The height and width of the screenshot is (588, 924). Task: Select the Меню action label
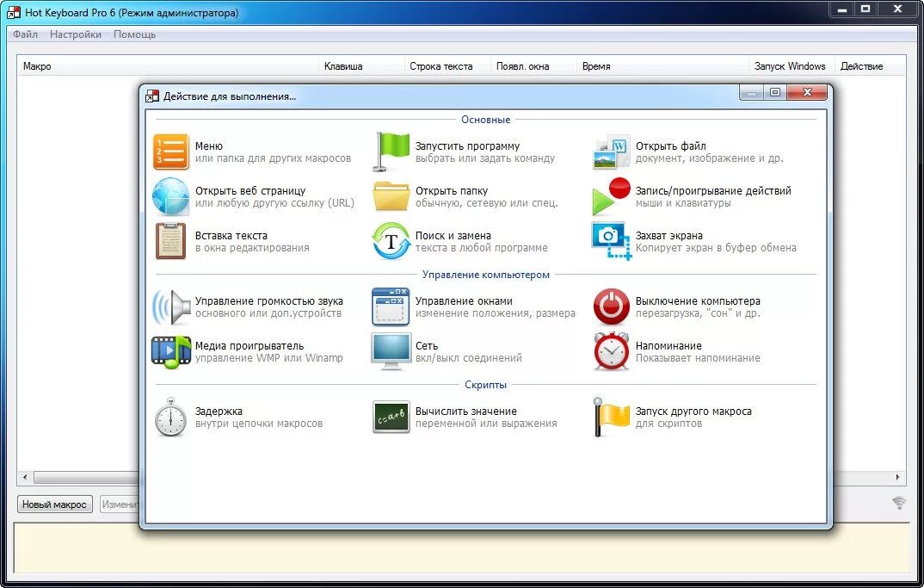(208, 145)
